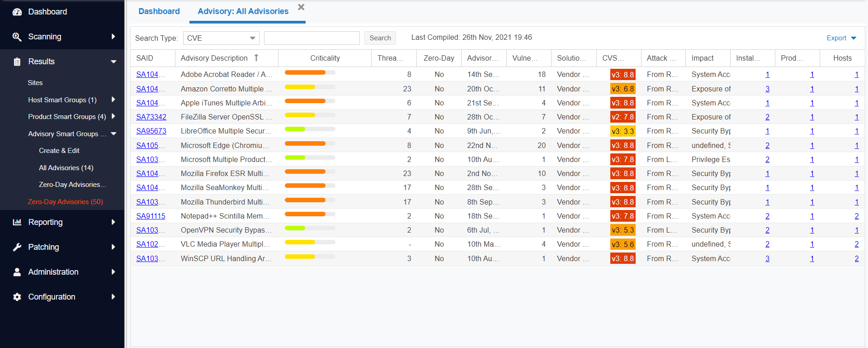Viewport: 868px width, 348px height.
Task: Open the Export dropdown menu
Action: [x=841, y=38]
